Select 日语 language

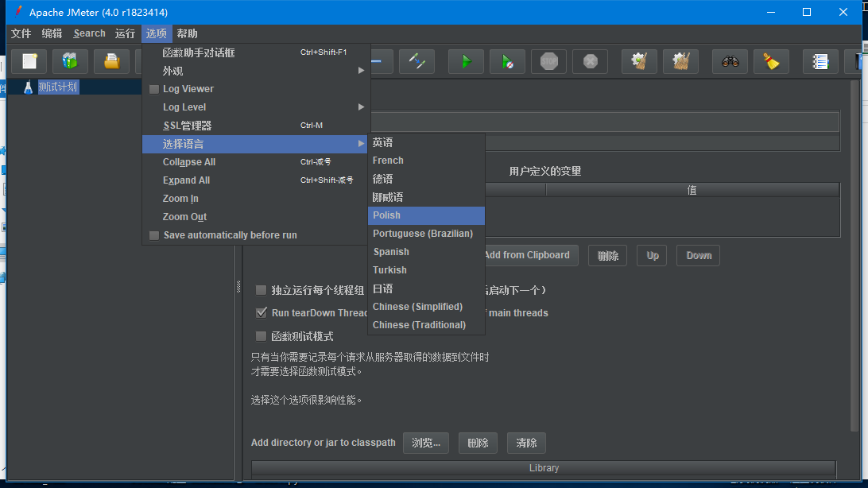click(x=426, y=289)
